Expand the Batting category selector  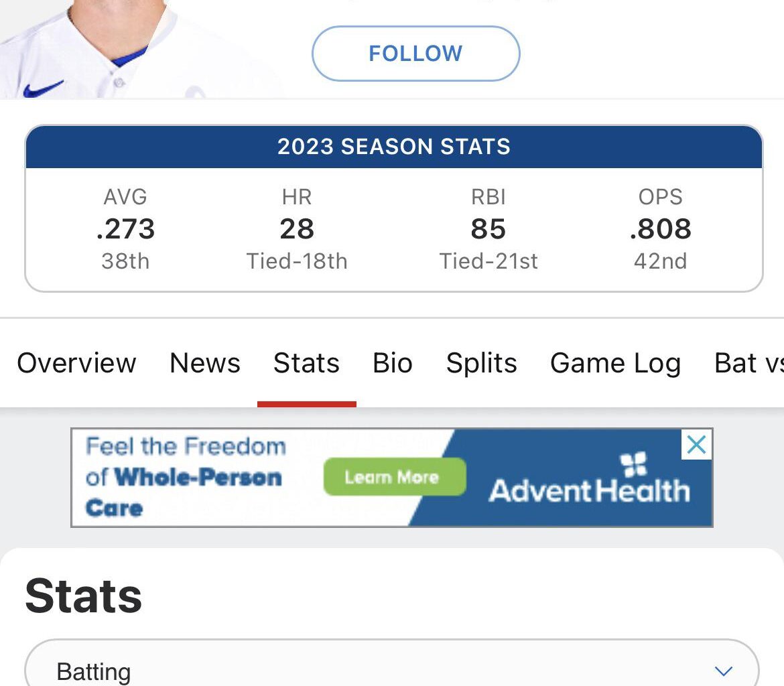(392, 668)
